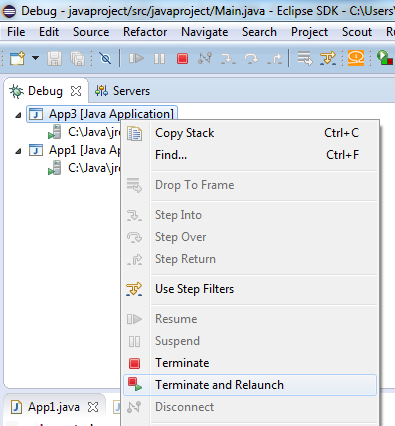Toggle Skip All Breakpoints toolbar icon
The image size is (395, 426).
tap(106, 59)
